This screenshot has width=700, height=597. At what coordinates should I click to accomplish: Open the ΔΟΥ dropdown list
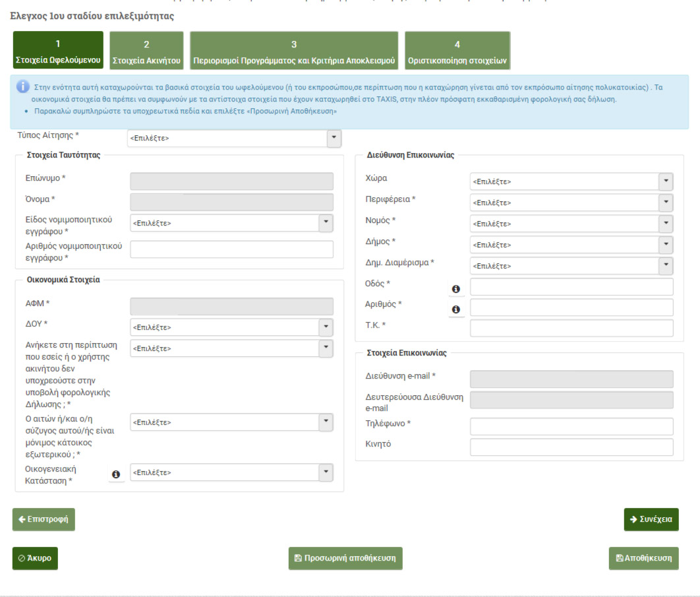click(231, 327)
